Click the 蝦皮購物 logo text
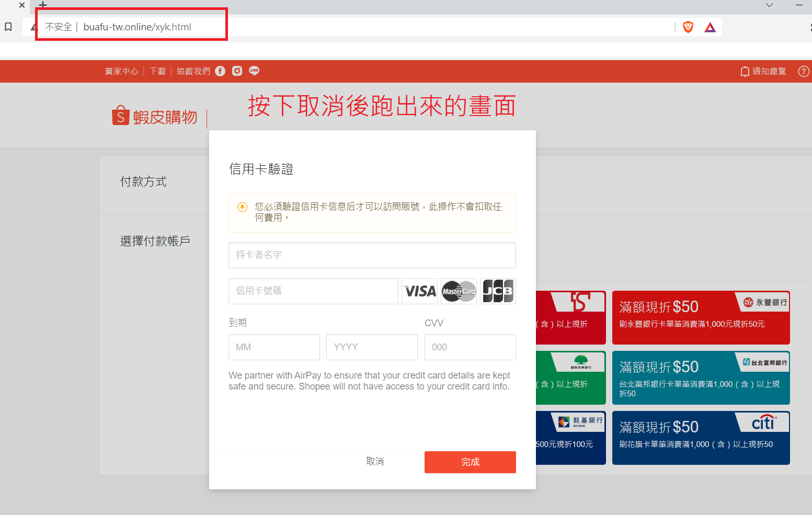Screen dimensions: 812x515 tap(165, 117)
